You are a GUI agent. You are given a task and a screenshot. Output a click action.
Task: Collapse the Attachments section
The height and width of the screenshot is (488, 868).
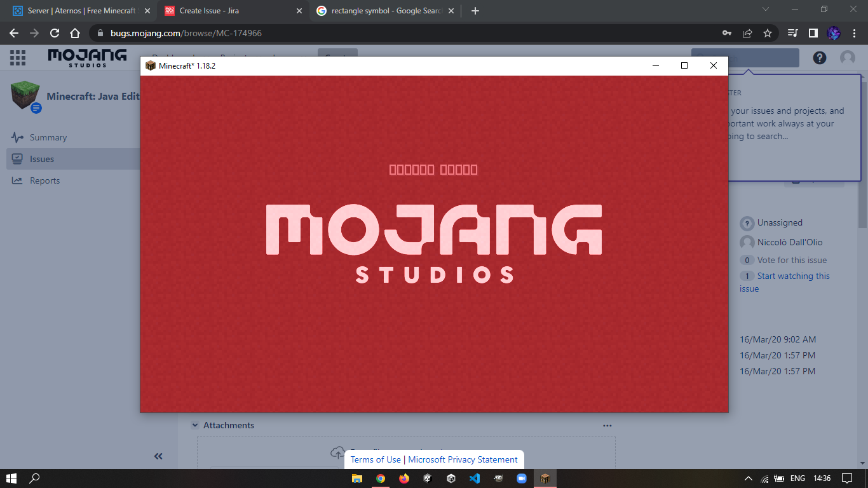(x=195, y=425)
